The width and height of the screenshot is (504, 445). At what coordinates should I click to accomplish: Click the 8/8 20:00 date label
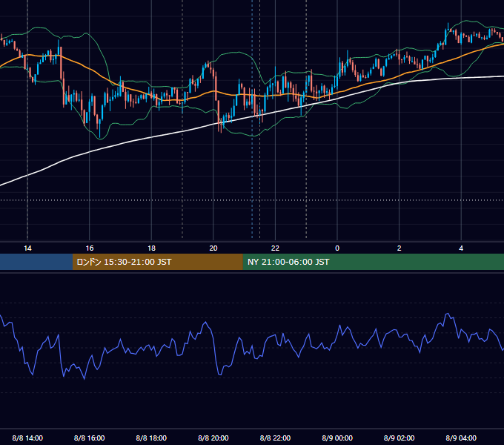(213, 438)
